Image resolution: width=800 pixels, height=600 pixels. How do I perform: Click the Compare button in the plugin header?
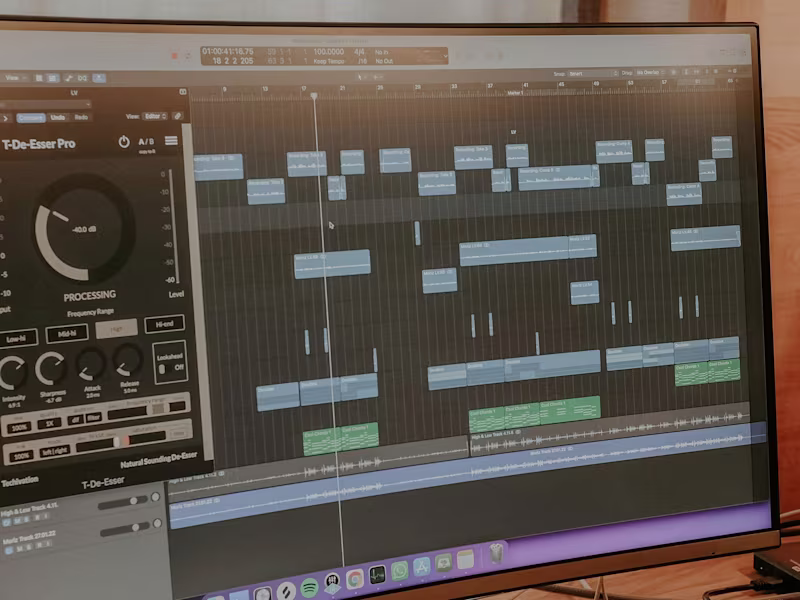[x=31, y=117]
